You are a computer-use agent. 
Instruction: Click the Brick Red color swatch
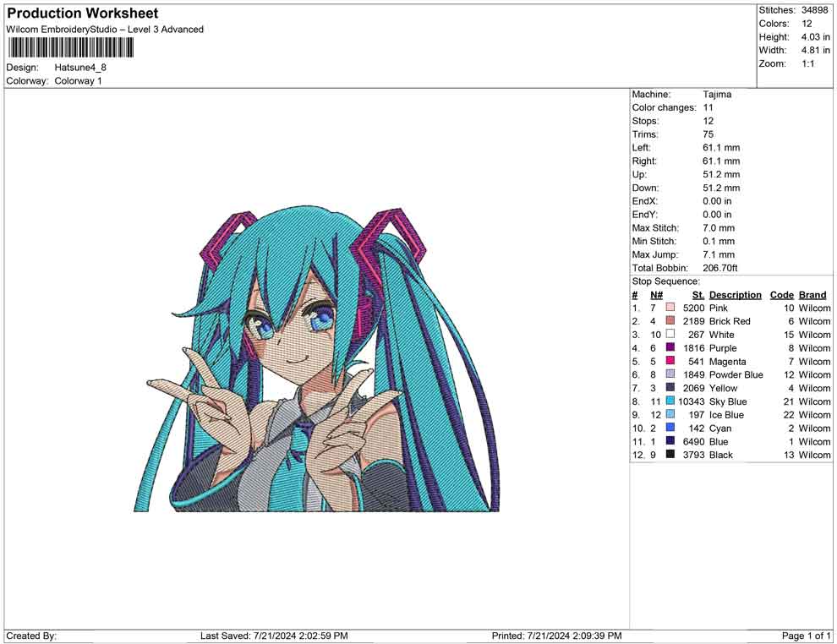click(670, 320)
